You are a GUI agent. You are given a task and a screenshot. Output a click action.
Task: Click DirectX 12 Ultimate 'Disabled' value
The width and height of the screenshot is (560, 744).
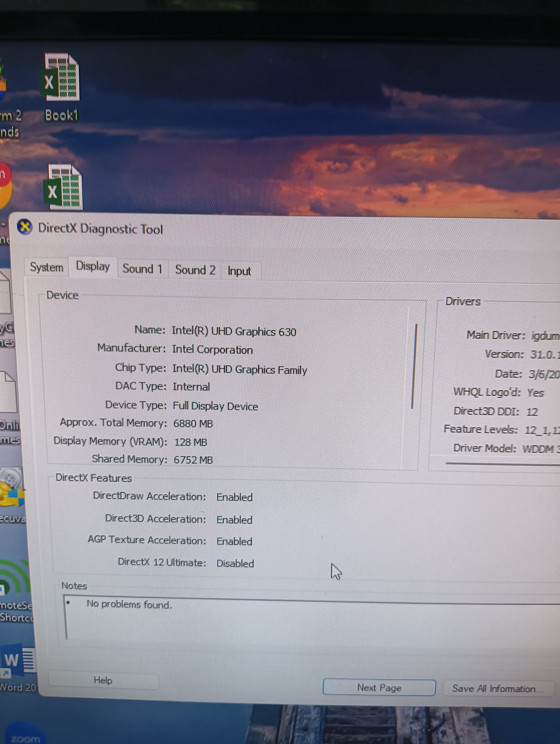235,563
